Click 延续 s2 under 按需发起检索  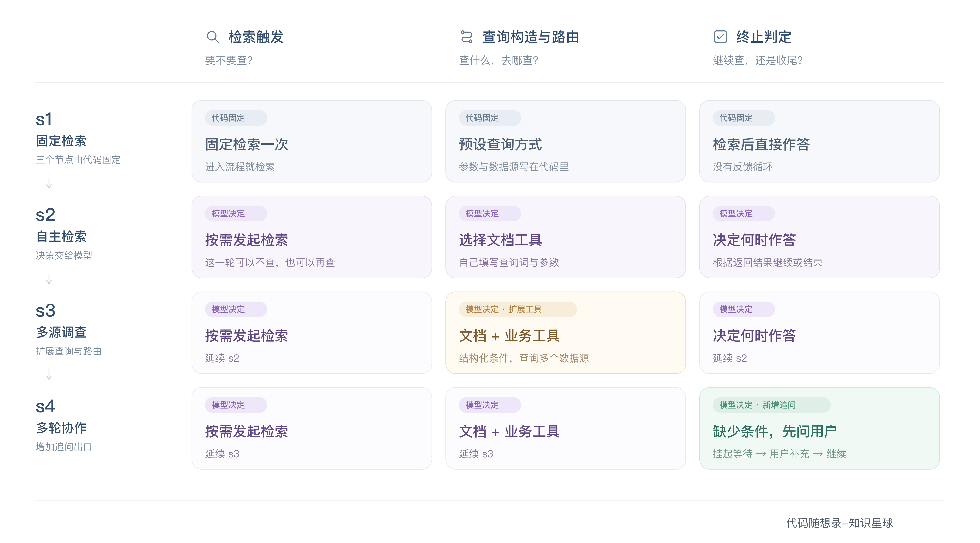(x=222, y=358)
